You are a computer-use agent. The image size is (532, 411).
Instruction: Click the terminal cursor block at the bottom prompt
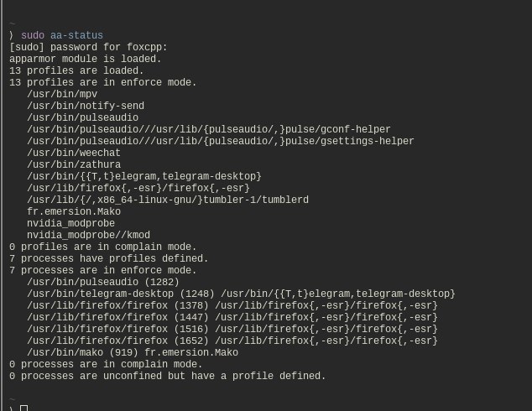[x=24, y=408]
